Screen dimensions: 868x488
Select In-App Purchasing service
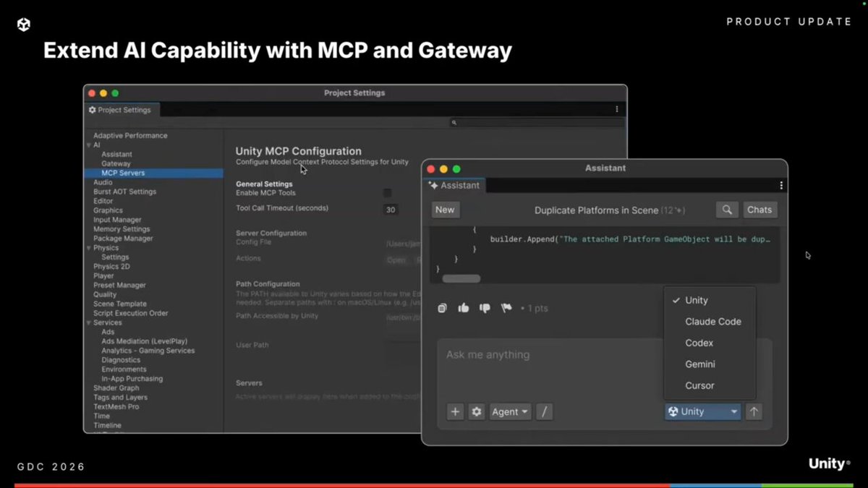coord(132,379)
